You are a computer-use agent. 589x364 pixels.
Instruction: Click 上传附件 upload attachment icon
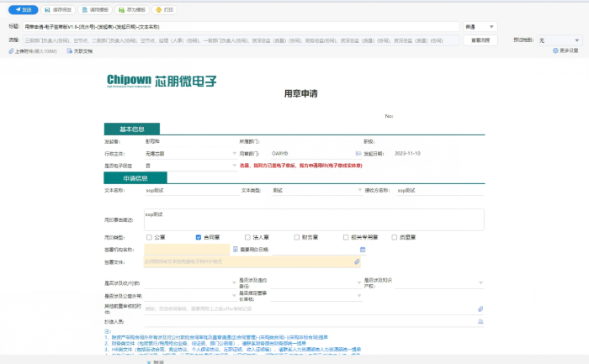[12, 50]
